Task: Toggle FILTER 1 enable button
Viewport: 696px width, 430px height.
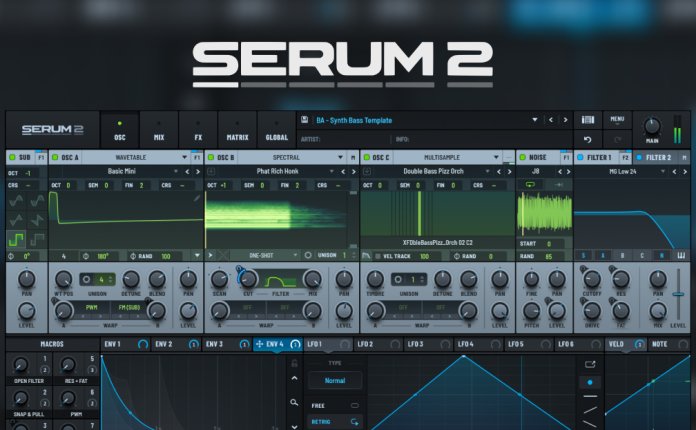Action: point(580,157)
